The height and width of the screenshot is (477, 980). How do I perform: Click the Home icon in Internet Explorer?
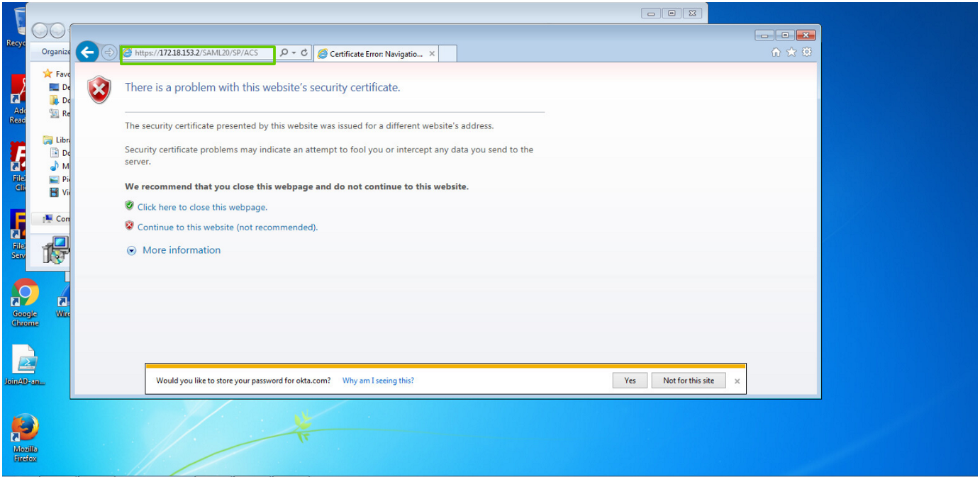[x=776, y=52]
